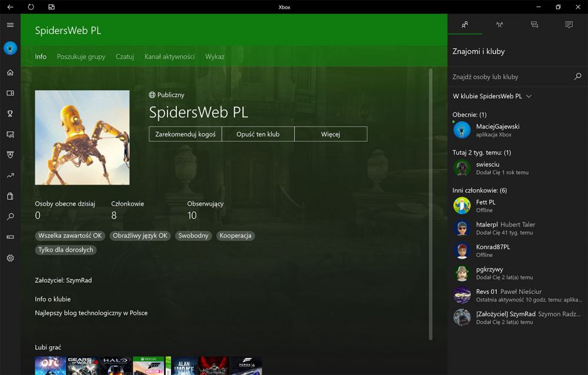
Task: Open the Wykaz tab
Action: [x=215, y=57]
